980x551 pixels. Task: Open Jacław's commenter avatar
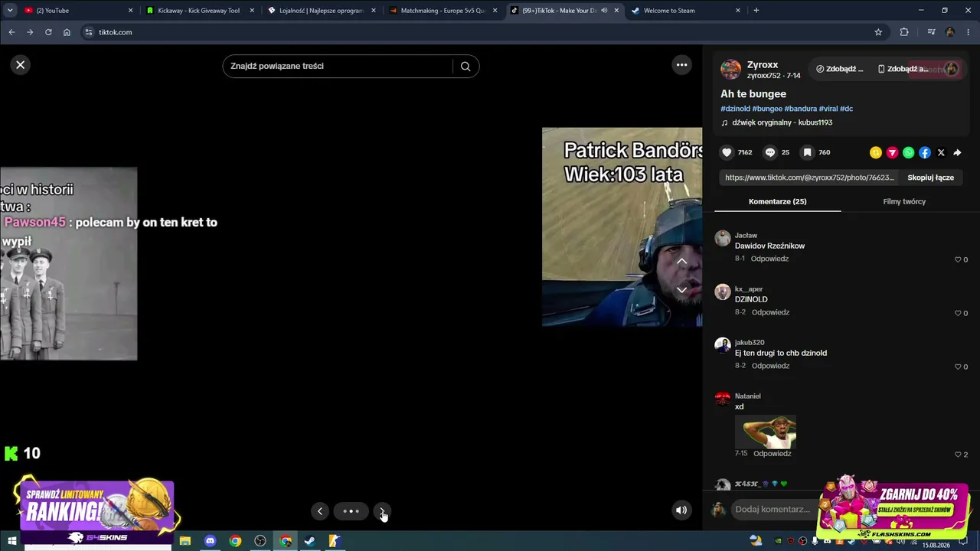pos(723,238)
